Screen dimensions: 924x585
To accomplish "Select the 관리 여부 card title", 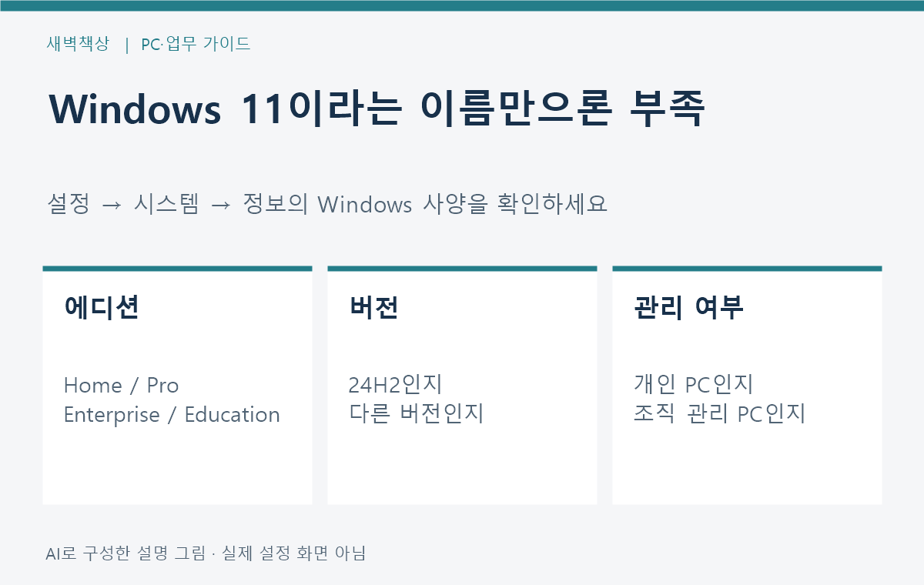I will pos(688,307).
